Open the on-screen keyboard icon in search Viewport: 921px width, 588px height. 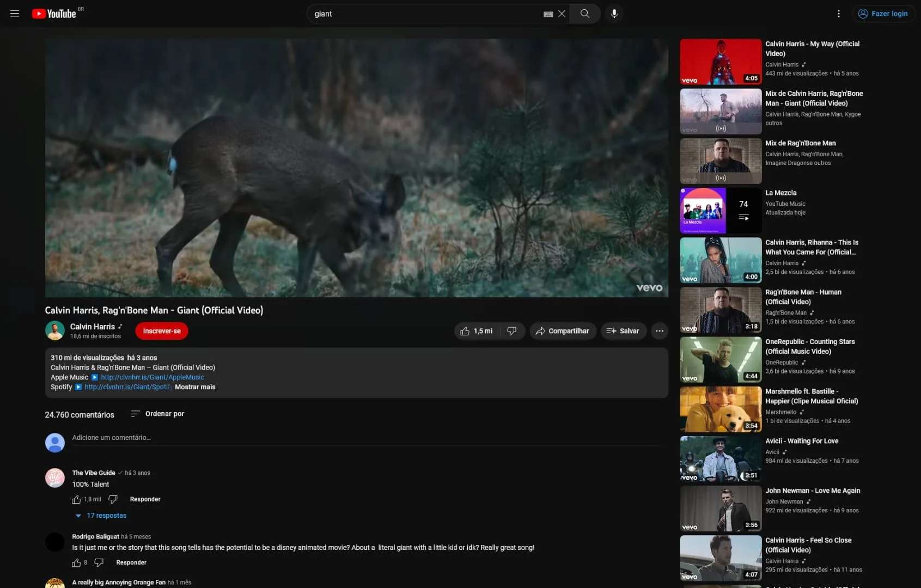548,14
